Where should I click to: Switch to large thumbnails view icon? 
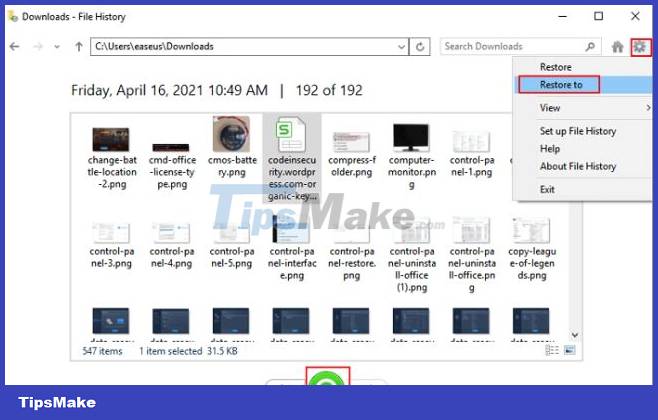point(569,350)
